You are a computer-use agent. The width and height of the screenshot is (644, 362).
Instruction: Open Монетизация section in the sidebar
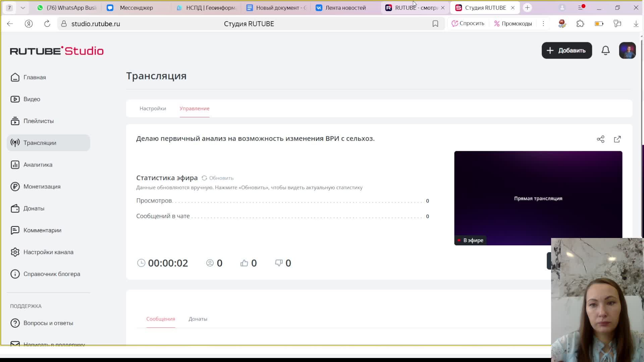[42, 187]
